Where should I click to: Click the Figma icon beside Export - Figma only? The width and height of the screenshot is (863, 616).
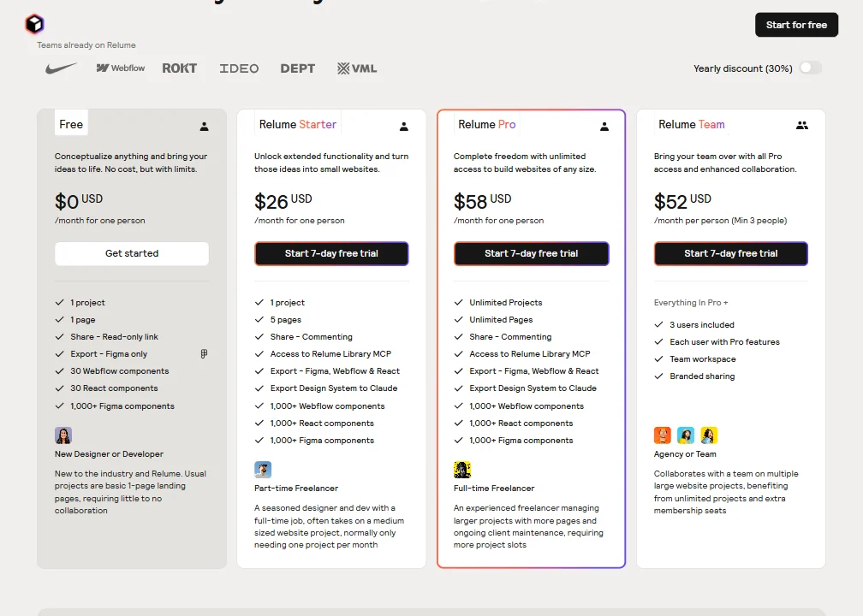pos(204,353)
